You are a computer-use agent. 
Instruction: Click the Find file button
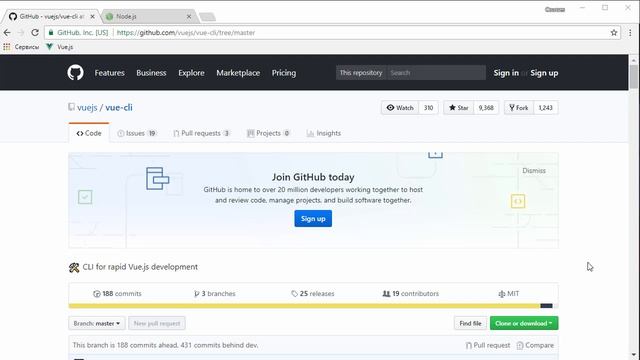(470, 323)
